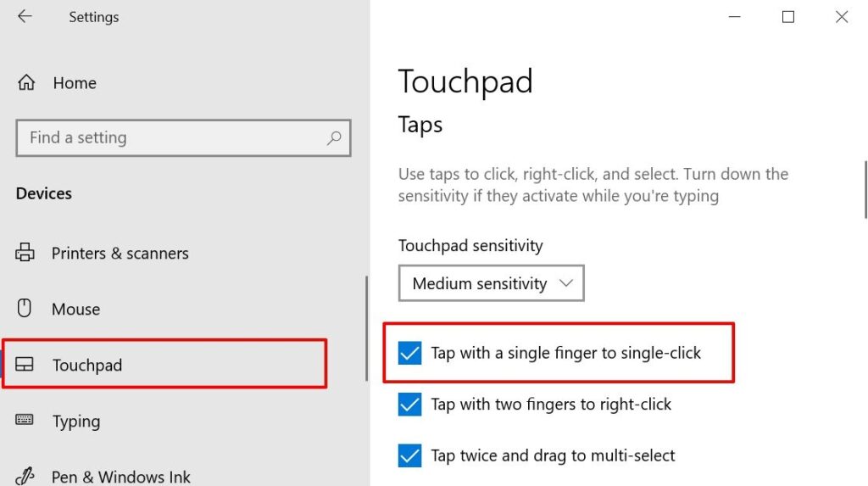The image size is (868, 486).
Task: Toggle Tap with two fingers to right-click
Action: click(410, 405)
